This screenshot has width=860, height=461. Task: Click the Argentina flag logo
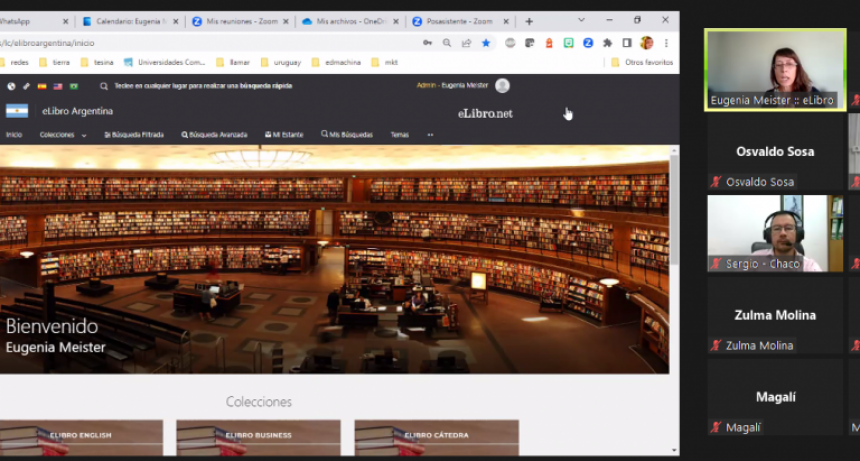point(17,111)
